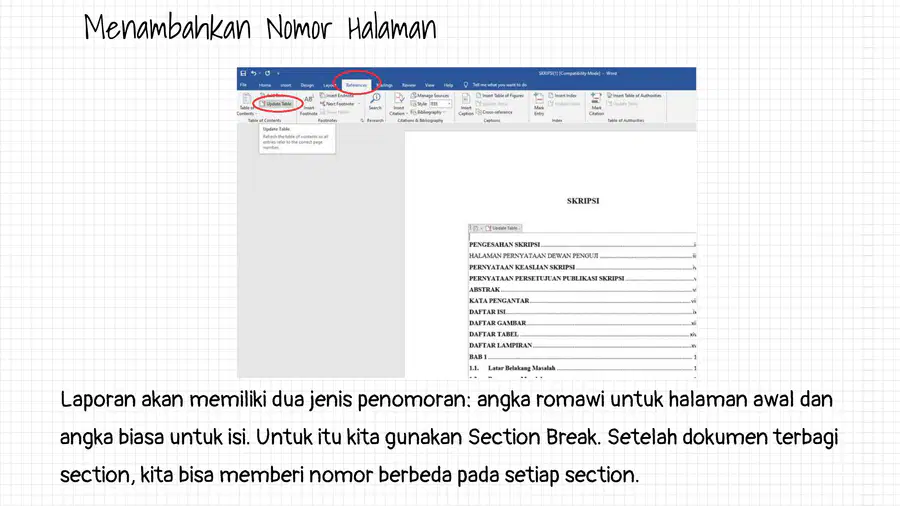
Task: Click the table of contents icon beside Update Table in the document
Action: 475,228
